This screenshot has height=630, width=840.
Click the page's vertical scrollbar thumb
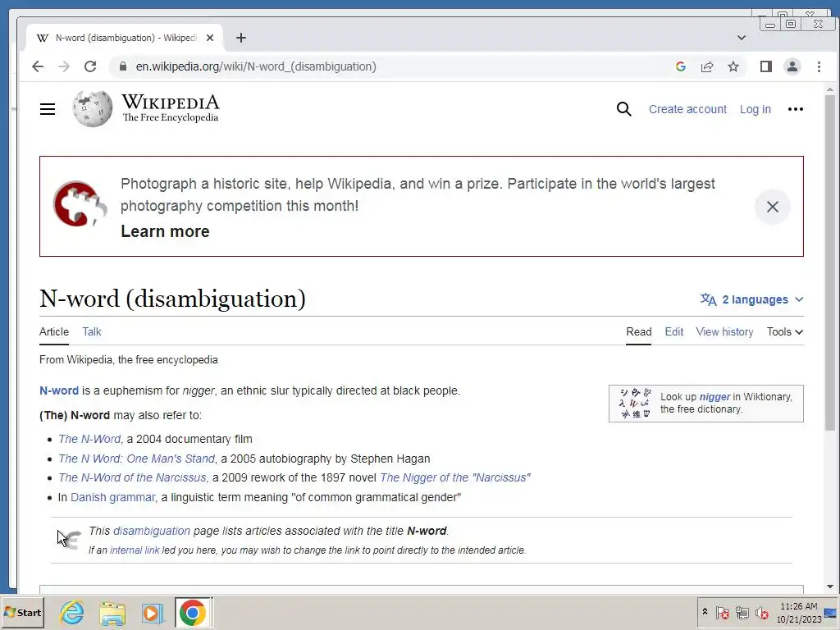[x=830, y=262]
